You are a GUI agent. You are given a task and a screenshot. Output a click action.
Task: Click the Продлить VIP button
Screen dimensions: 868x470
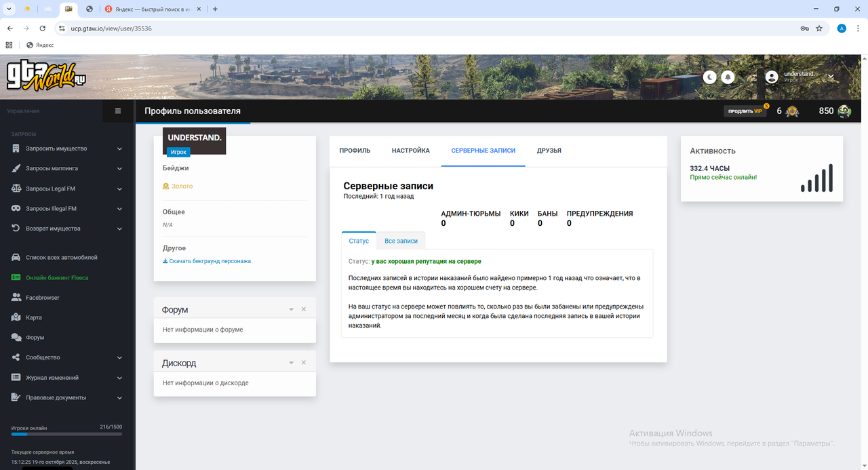pos(745,111)
